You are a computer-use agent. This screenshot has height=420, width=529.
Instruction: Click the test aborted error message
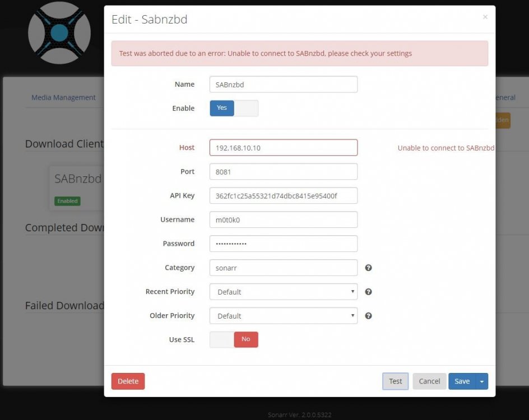300,53
